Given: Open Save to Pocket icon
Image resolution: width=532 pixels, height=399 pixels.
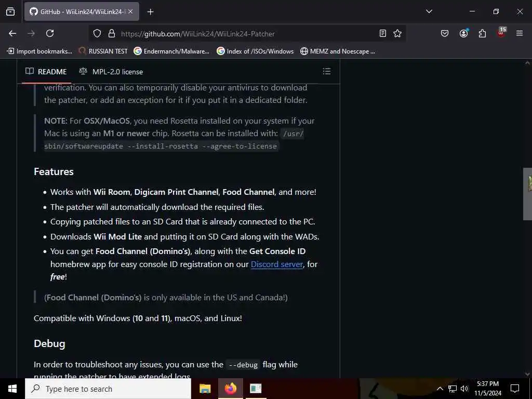Looking at the screenshot, I should coord(445,33).
